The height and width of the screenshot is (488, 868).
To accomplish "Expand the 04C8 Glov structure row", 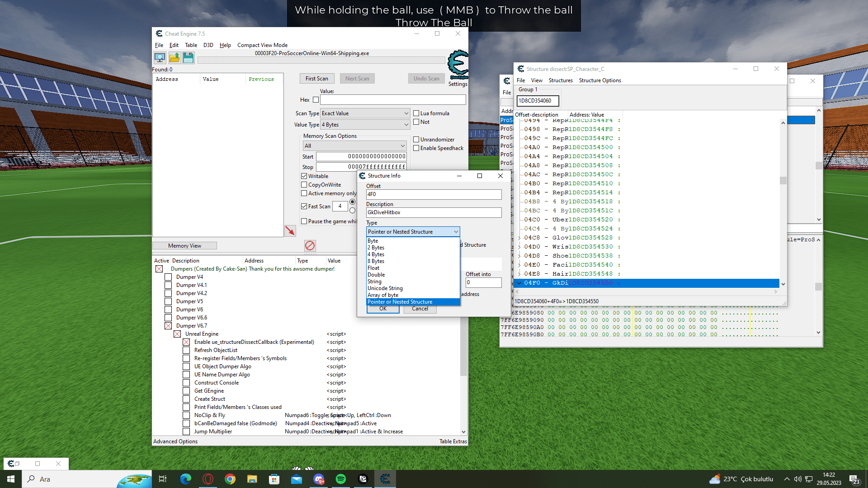I will (519, 238).
